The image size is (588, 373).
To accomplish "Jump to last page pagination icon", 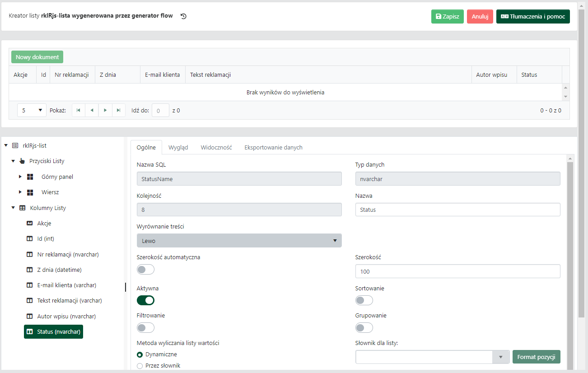I will pyautogui.click(x=118, y=110).
